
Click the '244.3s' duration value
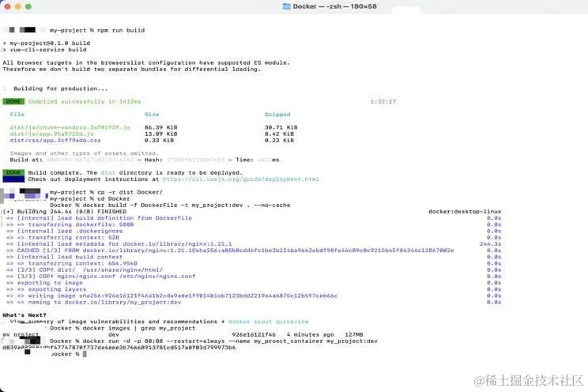pyautogui.click(x=491, y=244)
